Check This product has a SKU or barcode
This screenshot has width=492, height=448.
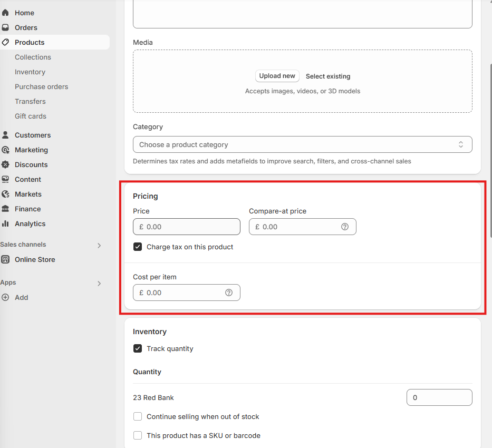click(138, 435)
